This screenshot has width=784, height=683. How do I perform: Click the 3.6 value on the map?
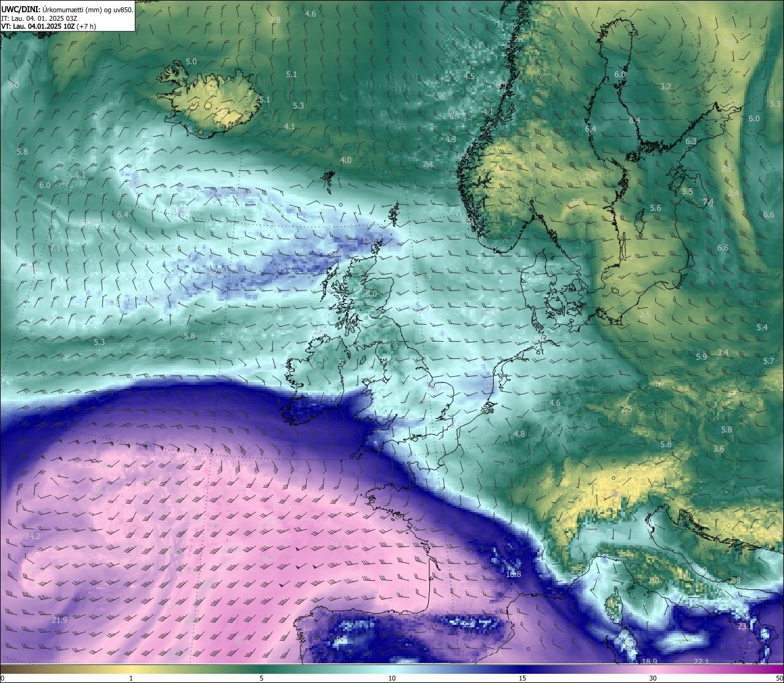pyautogui.click(x=718, y=449)
